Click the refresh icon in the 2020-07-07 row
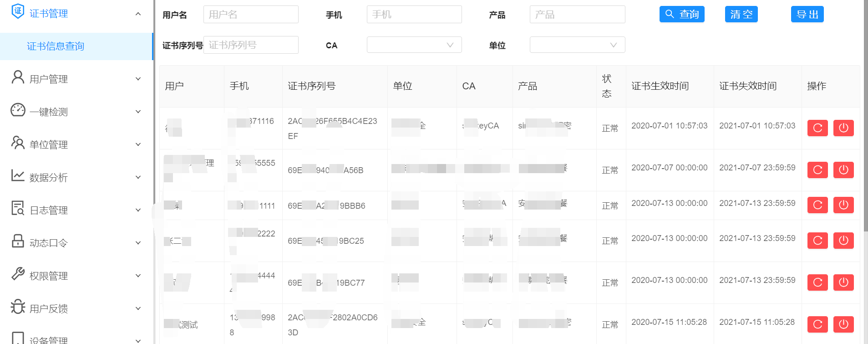868x344 pixels. [x=817, y=170]
